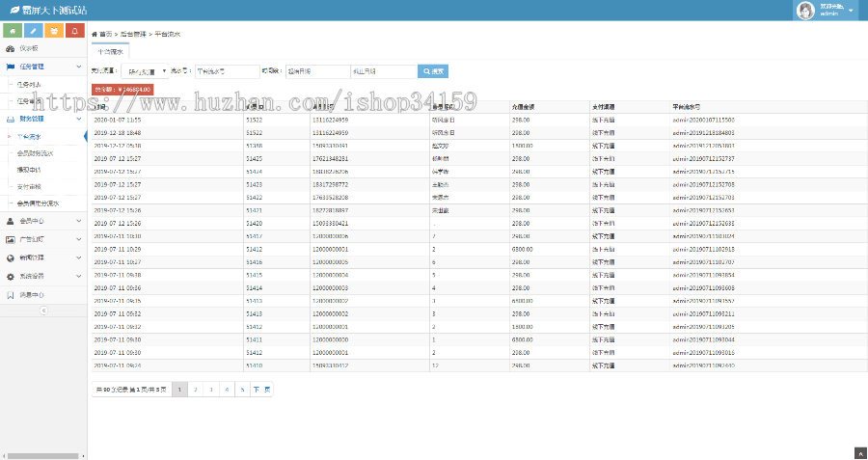The height and width of the screenshot is (460, 868).
Task: Go to page 2 of results
Action: [195, 390]
